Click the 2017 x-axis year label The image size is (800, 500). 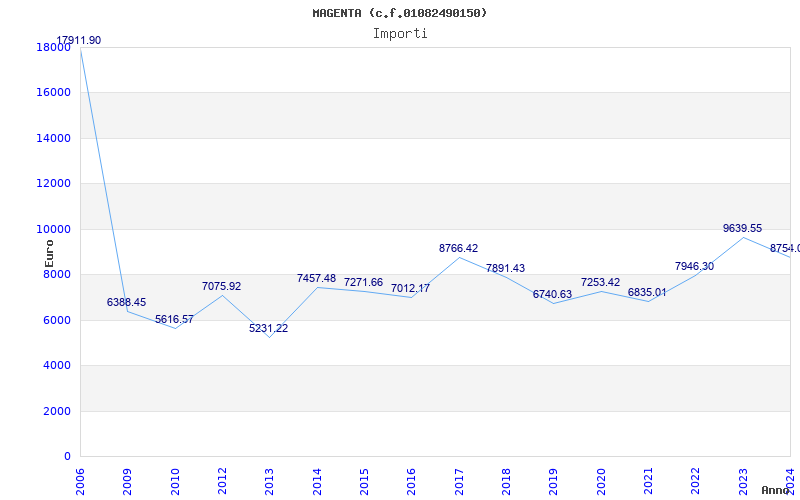pyautogui.click(x=459, y=481)
